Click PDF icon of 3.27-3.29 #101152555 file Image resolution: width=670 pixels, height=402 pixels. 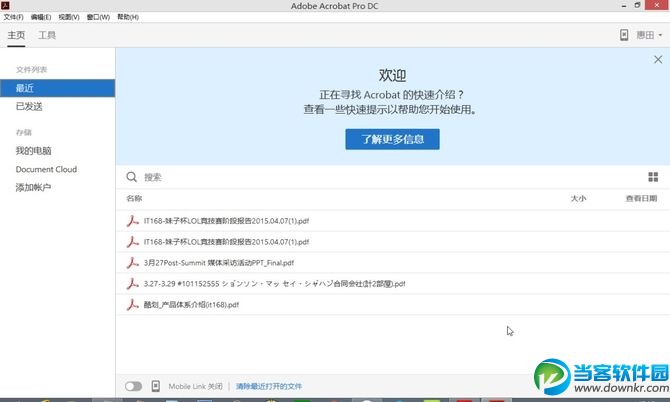132,283
